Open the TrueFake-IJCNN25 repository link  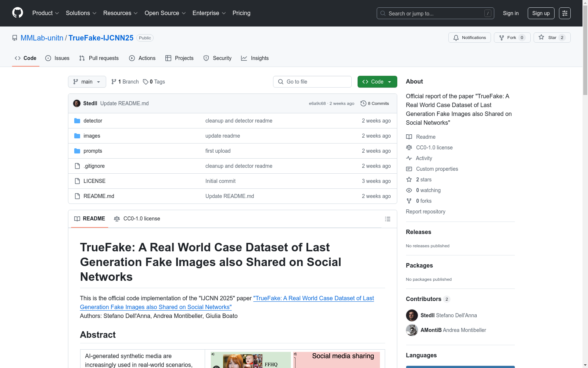coord(101,38)
